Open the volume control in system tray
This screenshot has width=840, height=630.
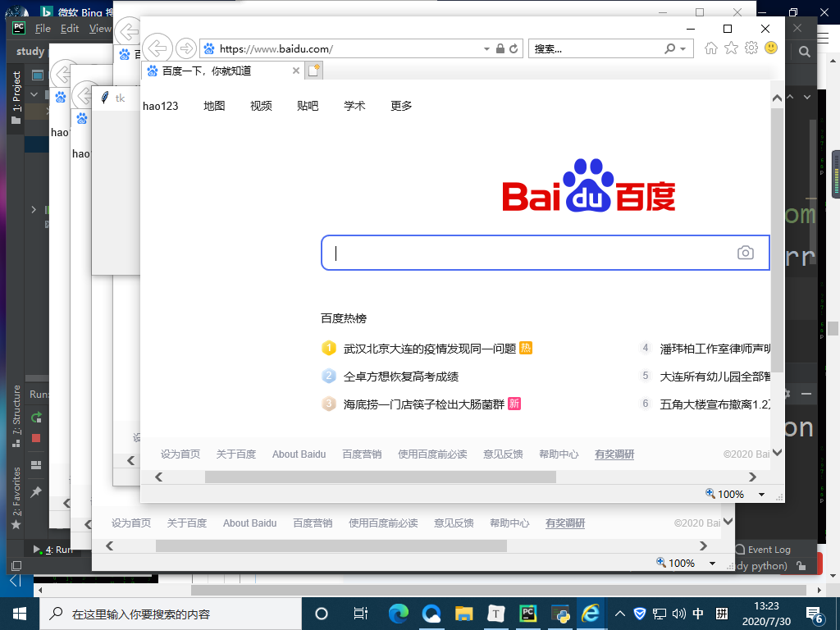point(678,614)
